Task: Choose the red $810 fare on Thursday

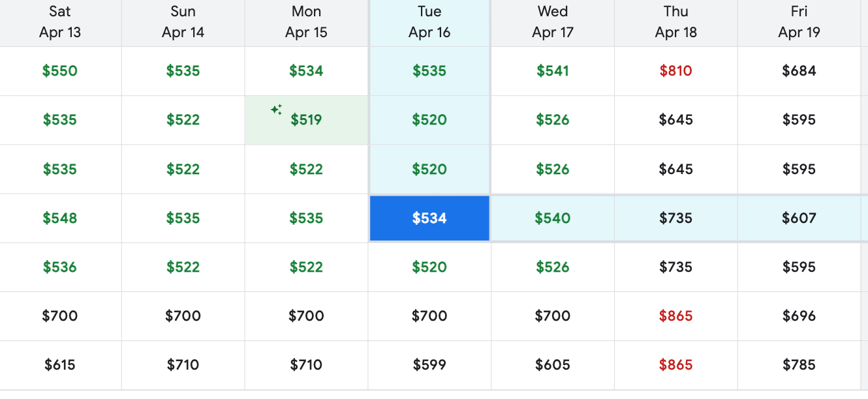Action: (x=675, y=71)
